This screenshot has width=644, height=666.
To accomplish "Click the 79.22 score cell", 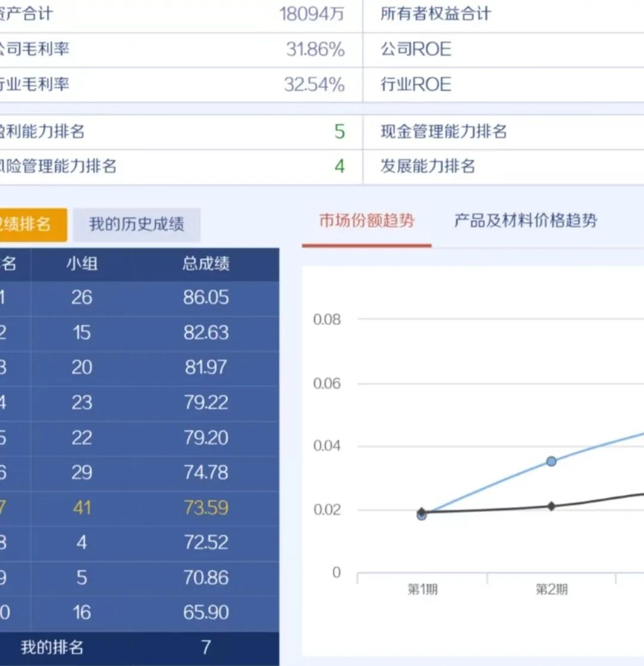I will point(206,402).
